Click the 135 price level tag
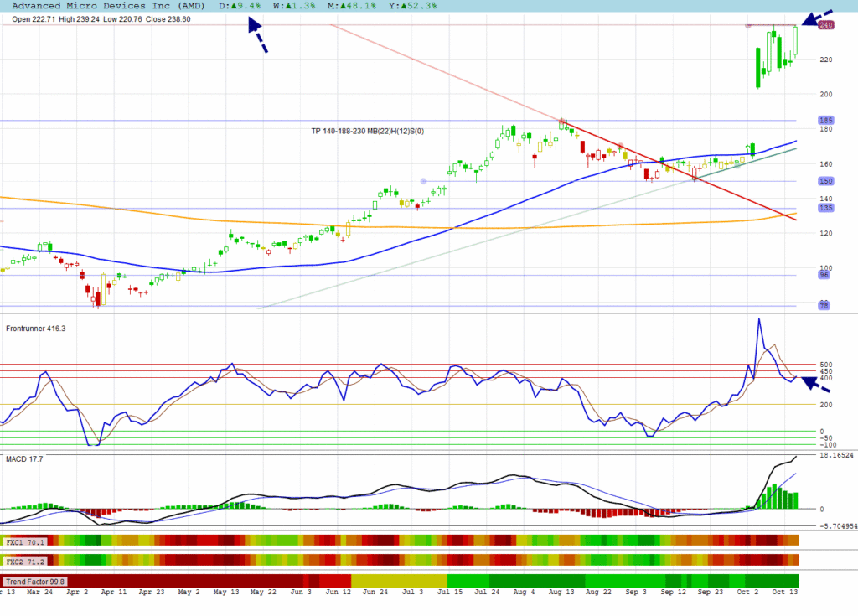Screen dimensions: 858x616 pos(825,208)
